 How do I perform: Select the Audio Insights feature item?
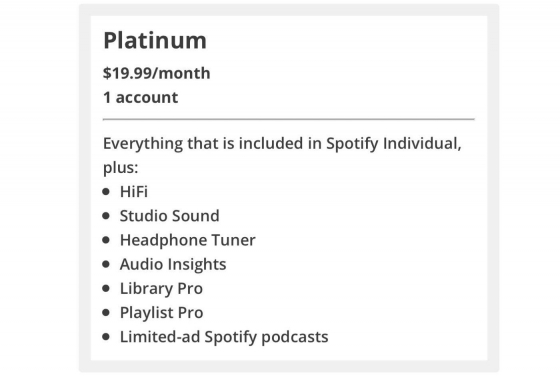tap(173, 264)
